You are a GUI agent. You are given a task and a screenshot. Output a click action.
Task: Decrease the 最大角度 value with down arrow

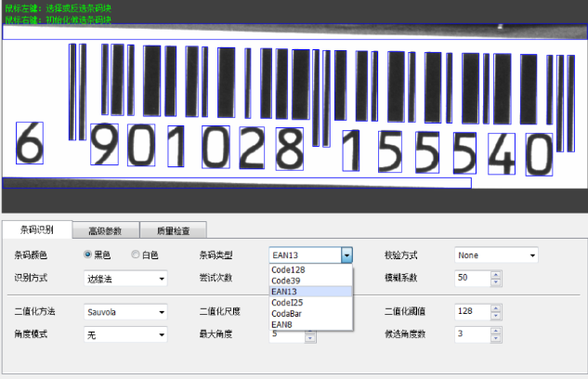click(x=309, y=338)
